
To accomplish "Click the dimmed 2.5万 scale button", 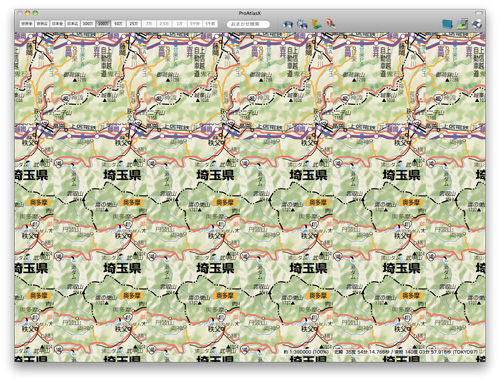I will pyautogui.click(x=164, y=24).
